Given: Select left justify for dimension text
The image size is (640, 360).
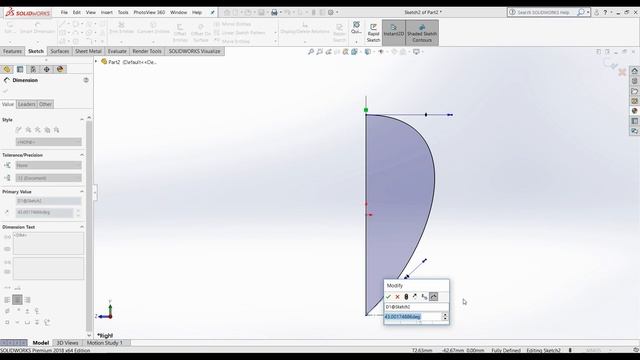Looking at the screenshot, I should coord(7,300).
